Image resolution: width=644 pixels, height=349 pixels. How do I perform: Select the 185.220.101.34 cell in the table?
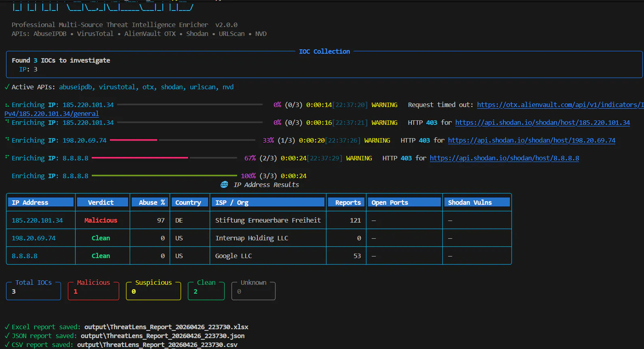click(37, 220)
